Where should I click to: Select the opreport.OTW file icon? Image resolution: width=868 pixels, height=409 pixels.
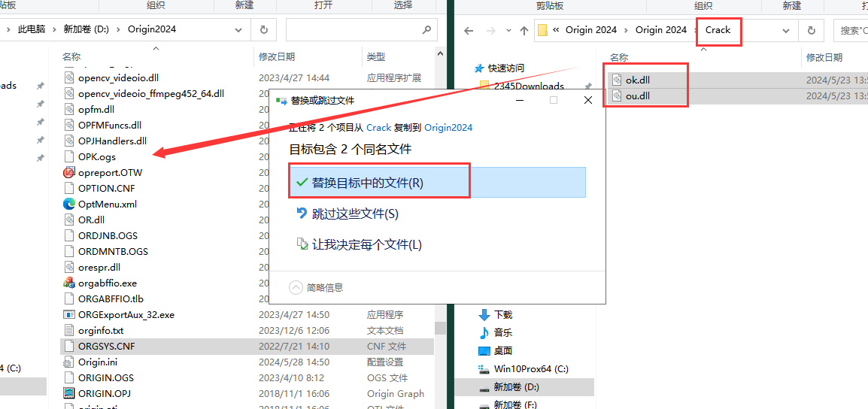pos(69,172)
